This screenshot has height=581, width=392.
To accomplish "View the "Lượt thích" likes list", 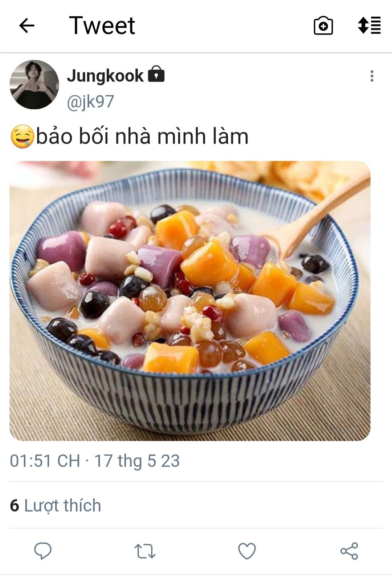I will pos(62,505).
